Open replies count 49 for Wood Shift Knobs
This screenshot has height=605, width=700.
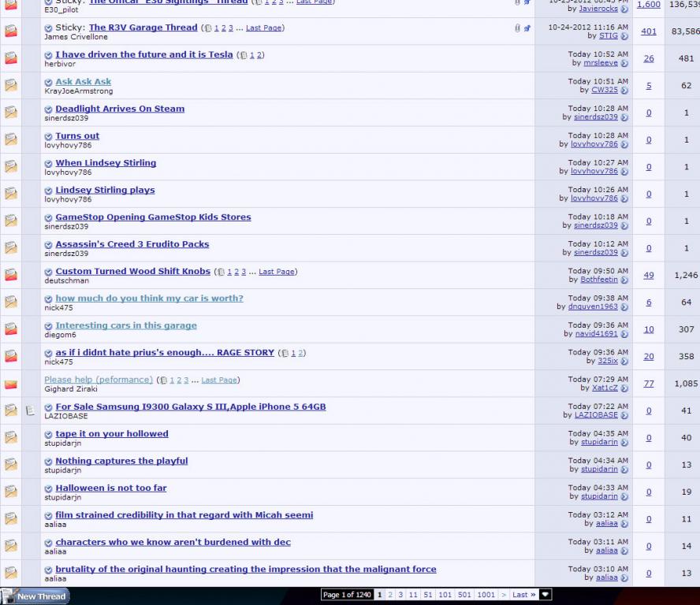(649, 275)
